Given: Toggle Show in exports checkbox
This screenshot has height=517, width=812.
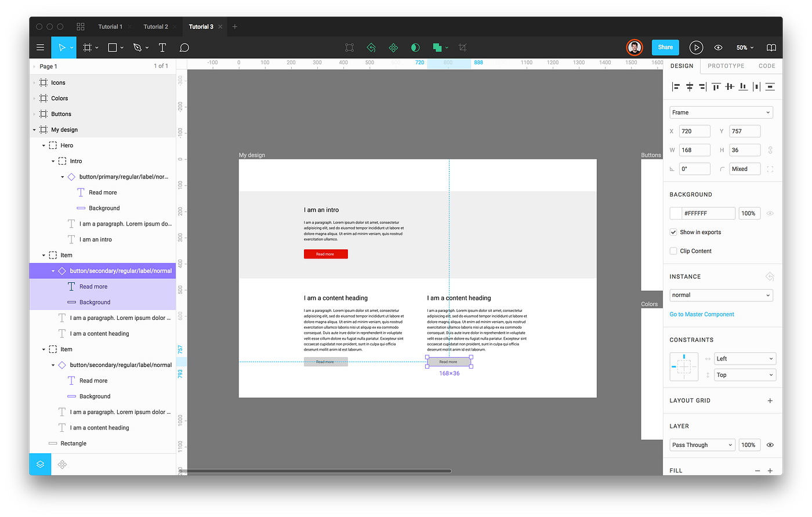Looking at the screenshot, I should [x=673, y=232].
